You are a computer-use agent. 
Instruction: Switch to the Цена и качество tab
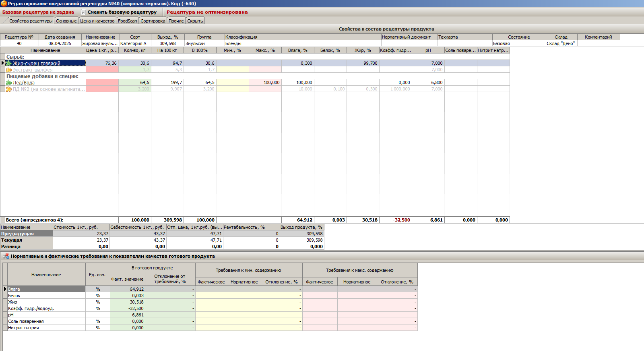[97, 21]
